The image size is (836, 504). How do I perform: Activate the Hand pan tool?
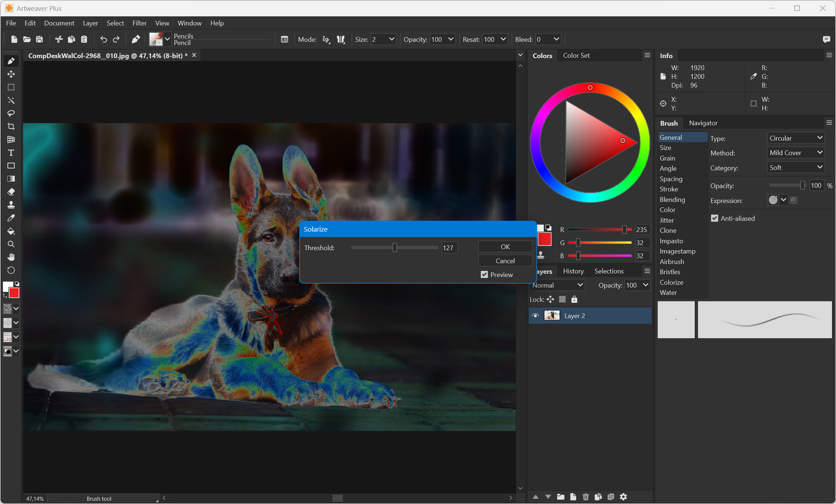[11, 257]
